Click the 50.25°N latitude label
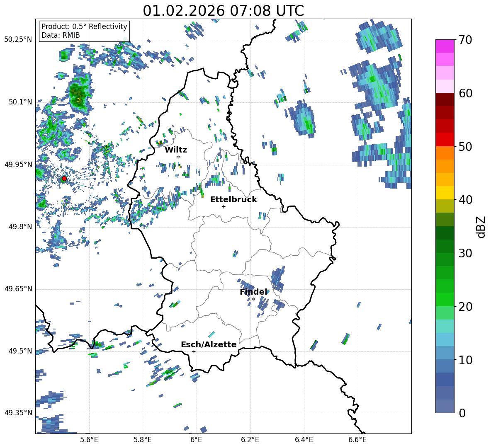The height and width of the screenshot is (448, 491). [19, 40]
